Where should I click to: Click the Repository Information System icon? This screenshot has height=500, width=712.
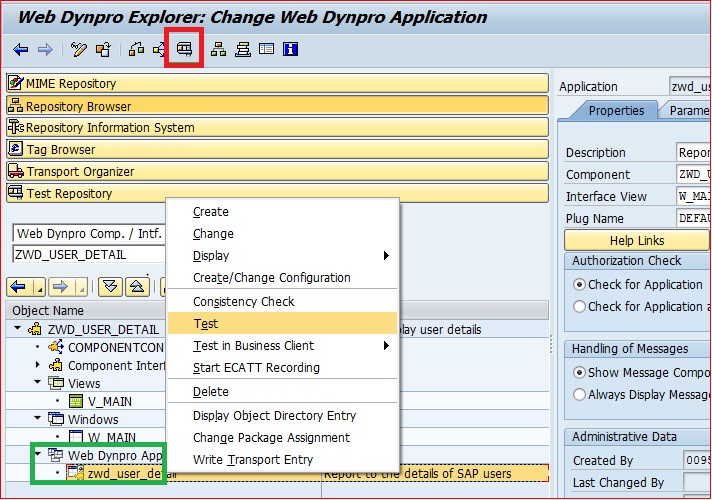point(15,127)
